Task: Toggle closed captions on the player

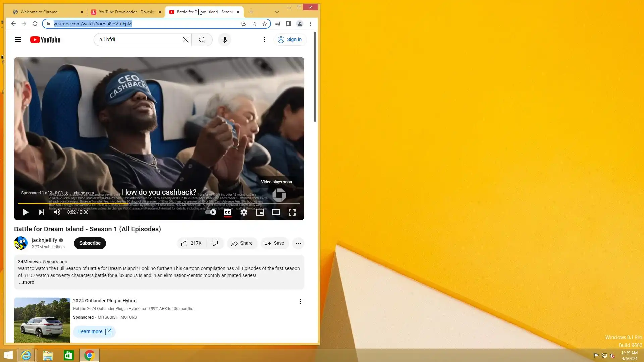Action: (228, 212)
